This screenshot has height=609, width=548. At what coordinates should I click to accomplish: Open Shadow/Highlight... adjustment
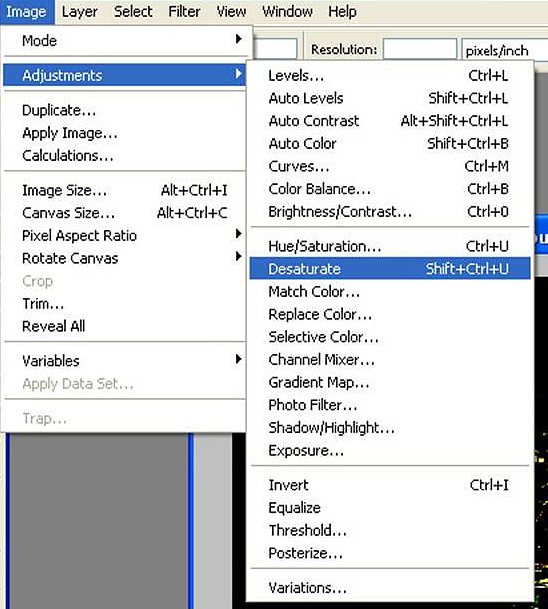tap(390, 428)
